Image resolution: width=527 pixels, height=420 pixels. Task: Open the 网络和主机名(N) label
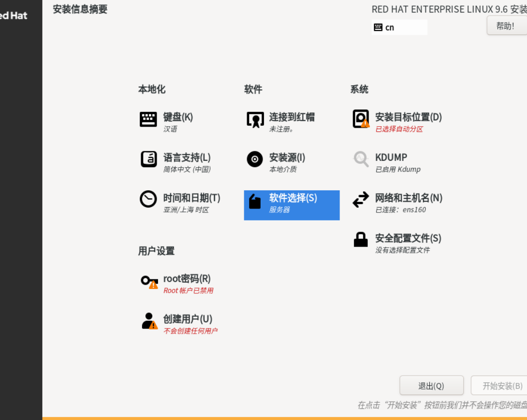click(408, 197)
